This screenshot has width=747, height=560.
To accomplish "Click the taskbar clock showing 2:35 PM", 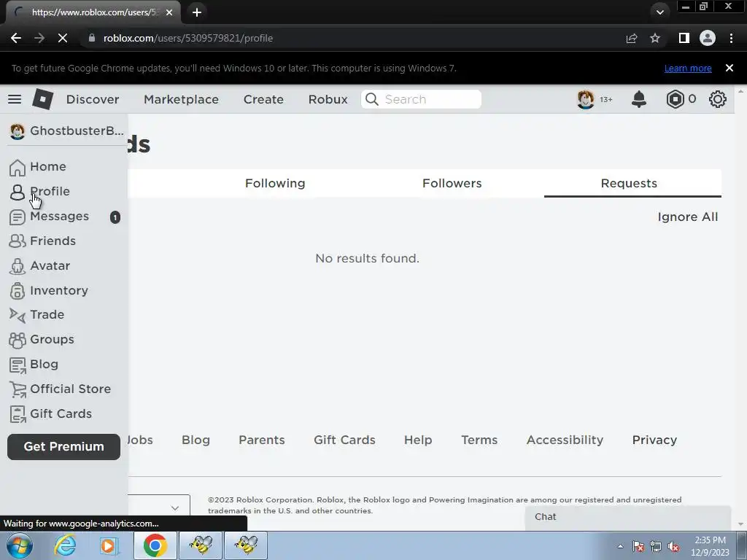I will [x=710, y=546].
